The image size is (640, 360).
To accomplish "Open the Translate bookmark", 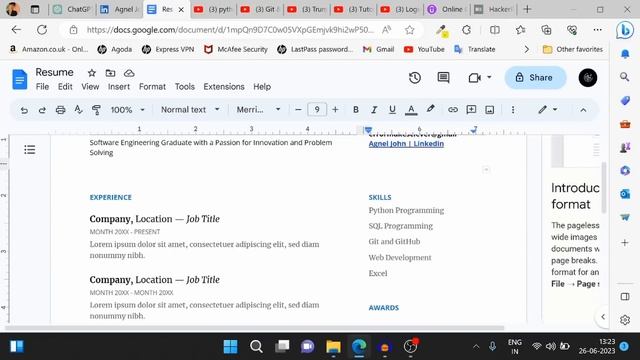I will 475,49.
